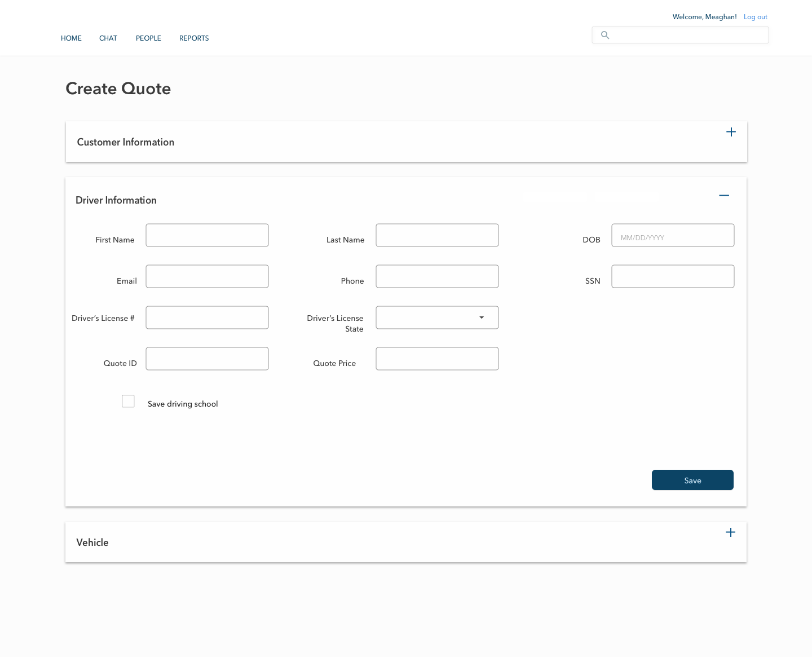This screenshot has height=657, width=812.
Task: Click the Welcome, Meaghan! text
Action: (x=705, y=17)
